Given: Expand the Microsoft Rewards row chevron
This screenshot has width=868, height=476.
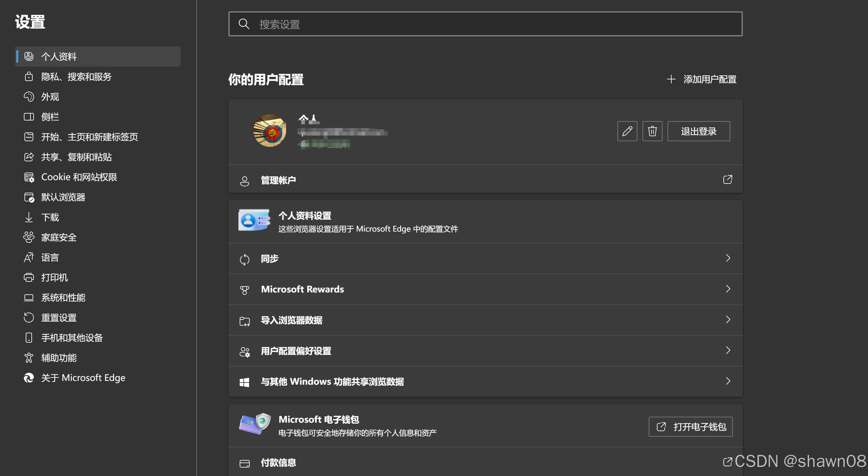Looking at the screenshot, I should 728,289.
